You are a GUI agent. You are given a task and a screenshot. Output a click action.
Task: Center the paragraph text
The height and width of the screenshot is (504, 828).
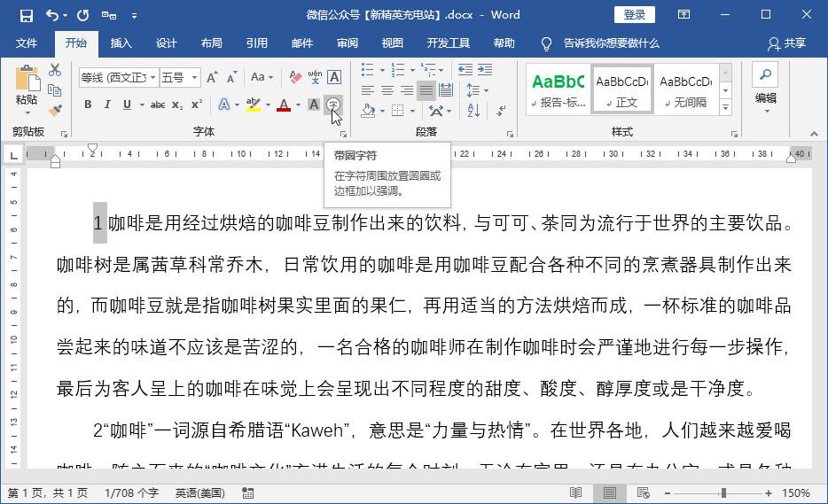pos(387,90)
